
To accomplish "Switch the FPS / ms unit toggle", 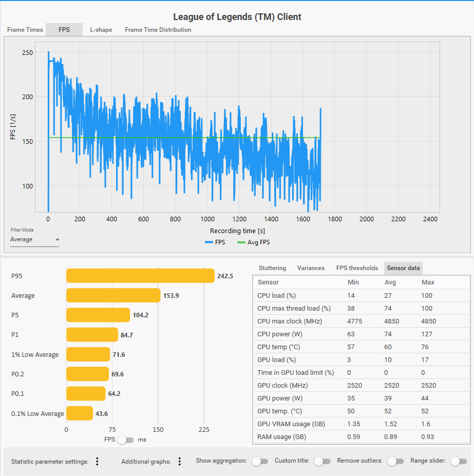I will click(125, 440).
